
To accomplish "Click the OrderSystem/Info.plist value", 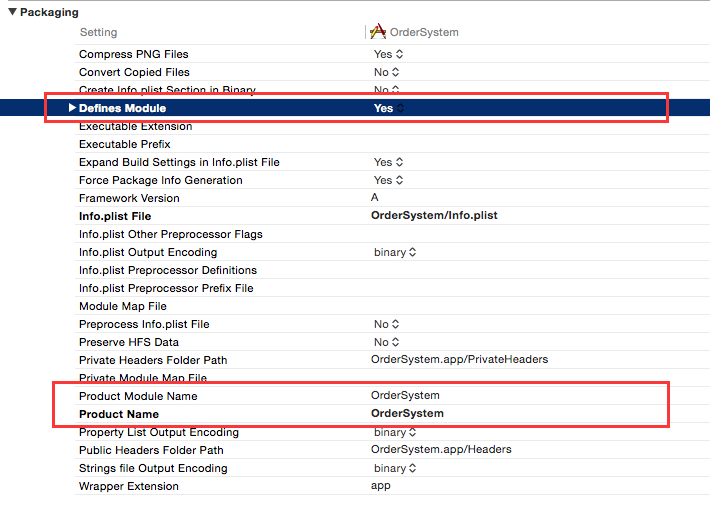I will 434,215.
